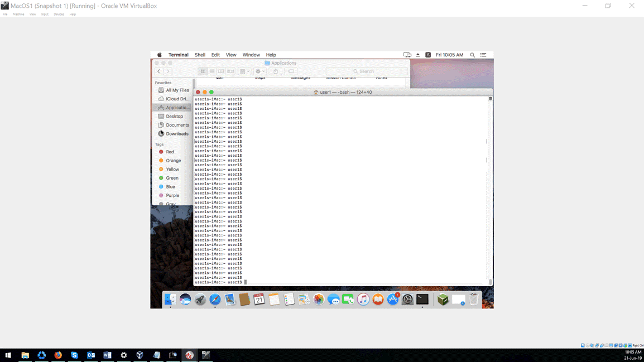The image size is (644, 362).
Task: Open the macOS View menu
Action: pyautogui.click(x=231, y=55)
